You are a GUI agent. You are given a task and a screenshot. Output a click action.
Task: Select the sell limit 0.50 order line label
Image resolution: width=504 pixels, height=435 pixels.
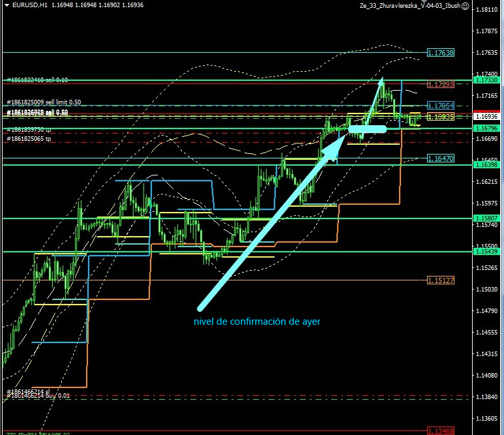[44, 102]
